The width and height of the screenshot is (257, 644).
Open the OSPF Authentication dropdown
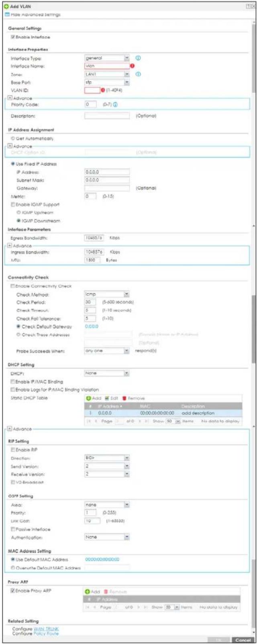107,537
